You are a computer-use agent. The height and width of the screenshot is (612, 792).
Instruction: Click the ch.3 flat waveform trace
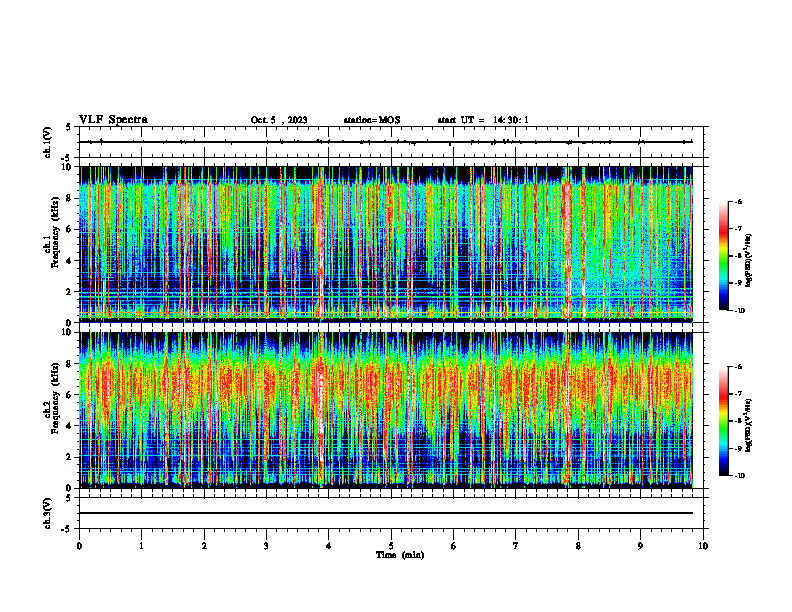coord(386,513)
